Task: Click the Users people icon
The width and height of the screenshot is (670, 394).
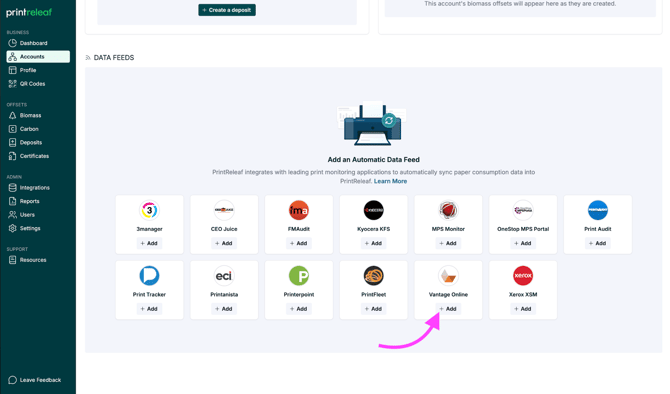Action: click(x=12, y=215)
